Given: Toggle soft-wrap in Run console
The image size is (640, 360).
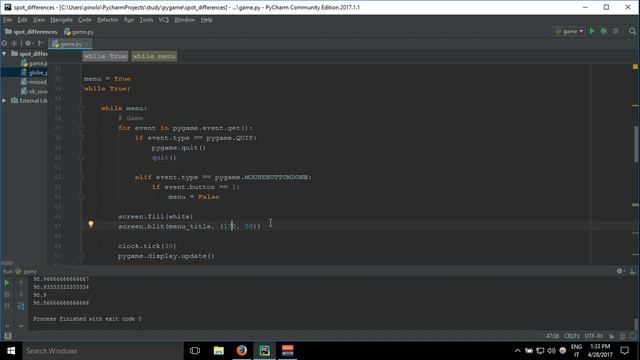Looking at the screenshot, I should [21, 306].
